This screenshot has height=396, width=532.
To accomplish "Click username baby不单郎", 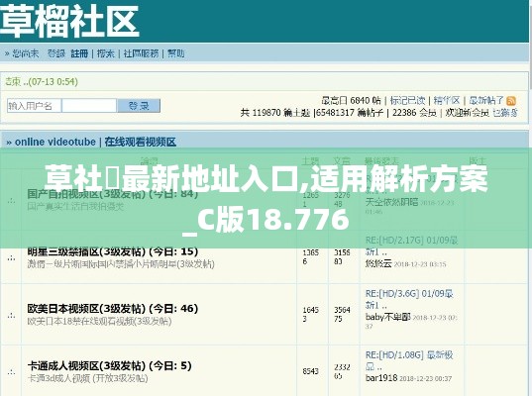I will pyautogui.click(x=387, y=317).
